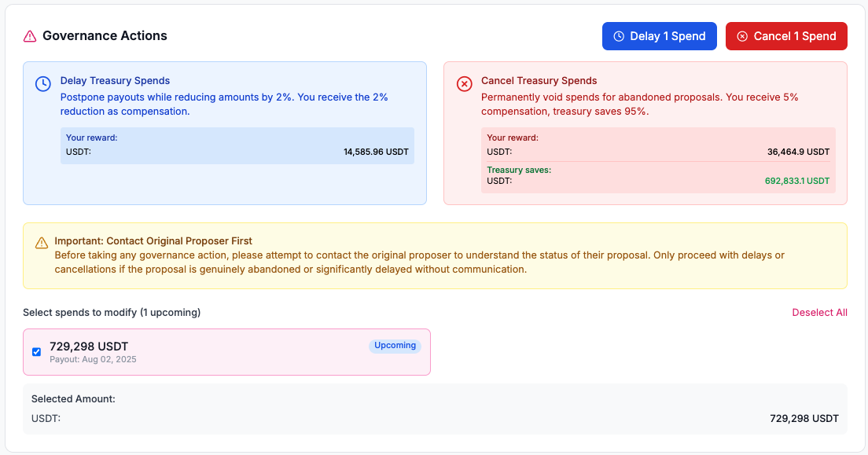
Task: Click the circled X icon in Cancel button
Action: click(742, 36)
